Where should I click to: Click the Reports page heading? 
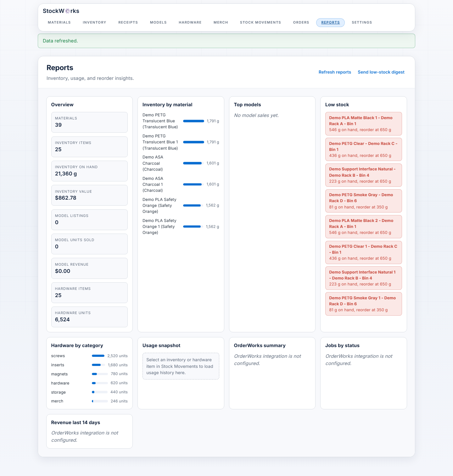tap(60, 68)
